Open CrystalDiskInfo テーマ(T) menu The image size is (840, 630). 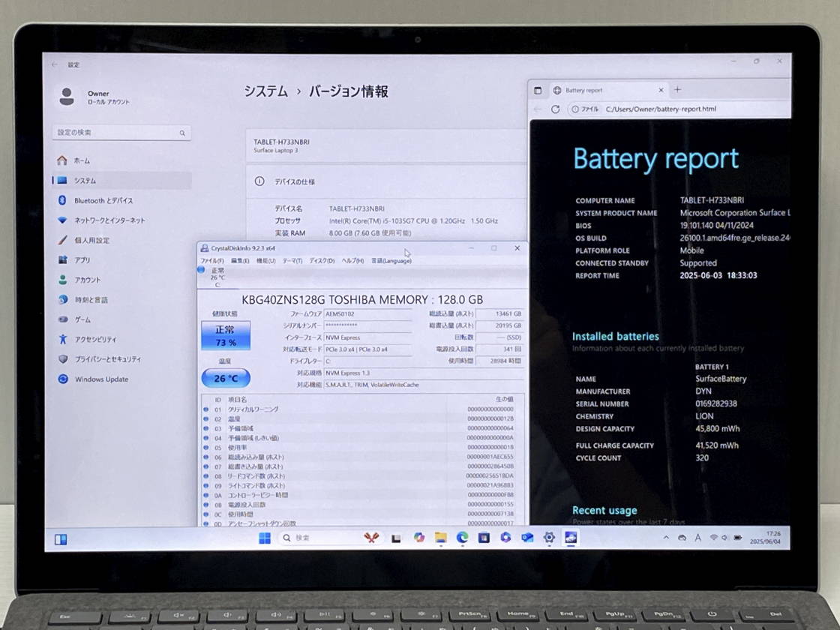point(292,261)
